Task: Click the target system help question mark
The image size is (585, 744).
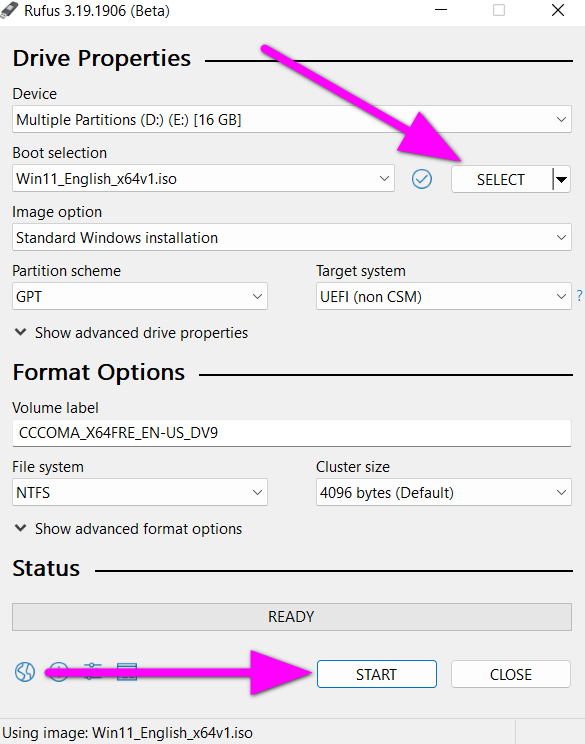Action: pos(579,296)
